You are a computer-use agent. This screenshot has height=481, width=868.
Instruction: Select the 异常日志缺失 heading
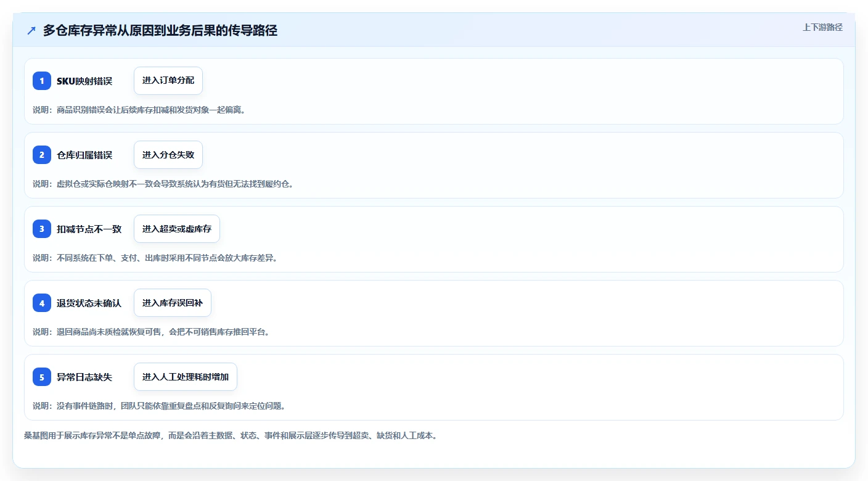tap(84, 377)
